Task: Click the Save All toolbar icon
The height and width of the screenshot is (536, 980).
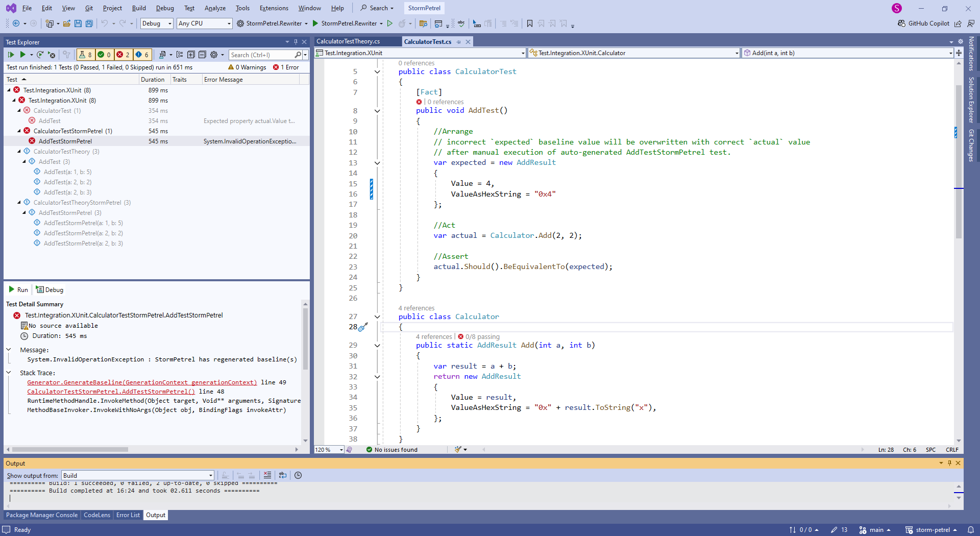Action: pos(89,23)
